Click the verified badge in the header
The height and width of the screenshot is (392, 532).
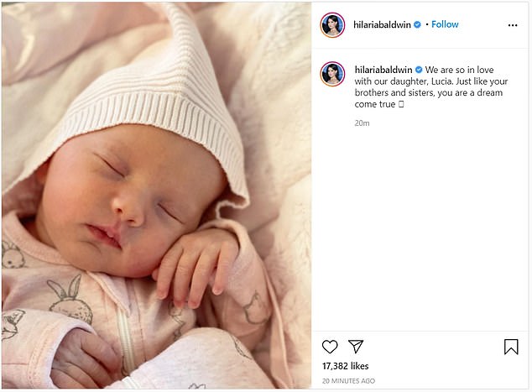click(x=417, y=24)
